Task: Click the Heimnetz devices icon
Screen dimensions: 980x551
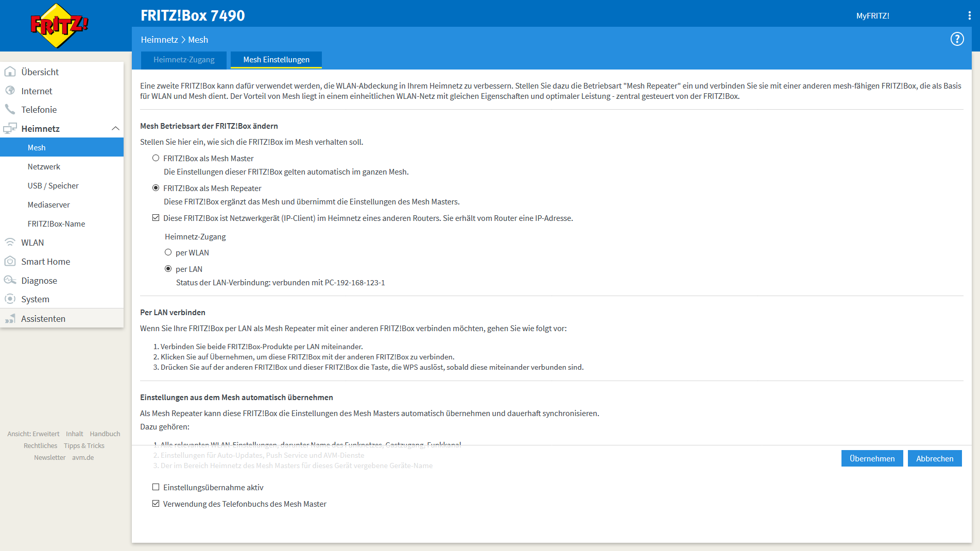Action: coord(10,128)
